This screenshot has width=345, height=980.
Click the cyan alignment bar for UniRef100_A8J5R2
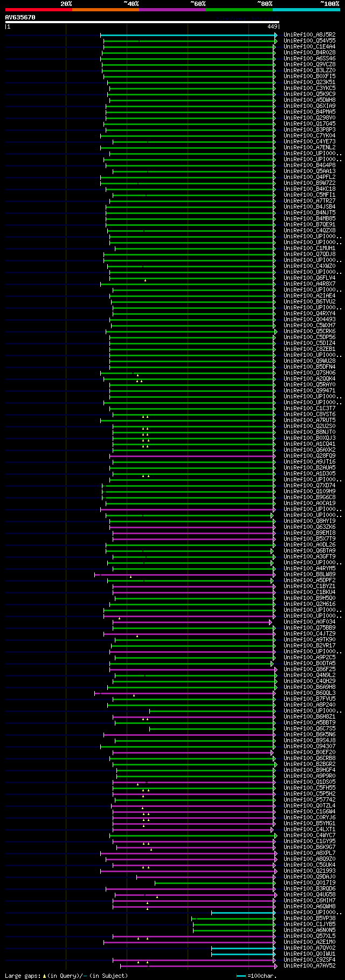pos(189,35)
